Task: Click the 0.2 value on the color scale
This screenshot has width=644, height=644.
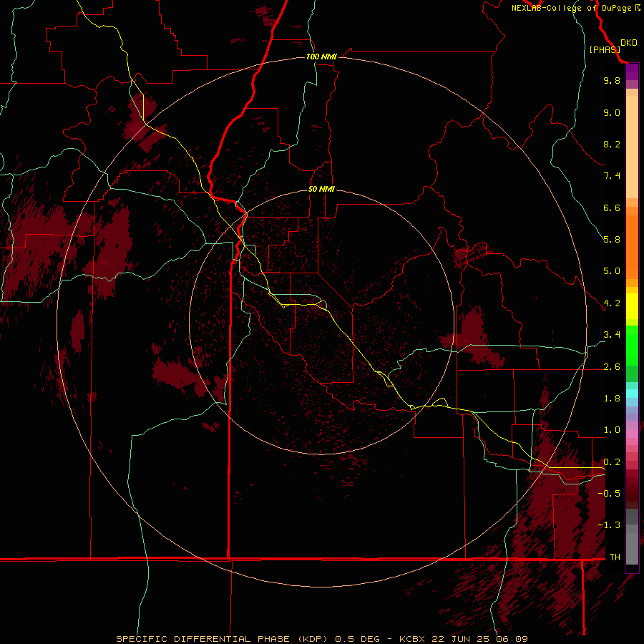Action: coord(612,462)
